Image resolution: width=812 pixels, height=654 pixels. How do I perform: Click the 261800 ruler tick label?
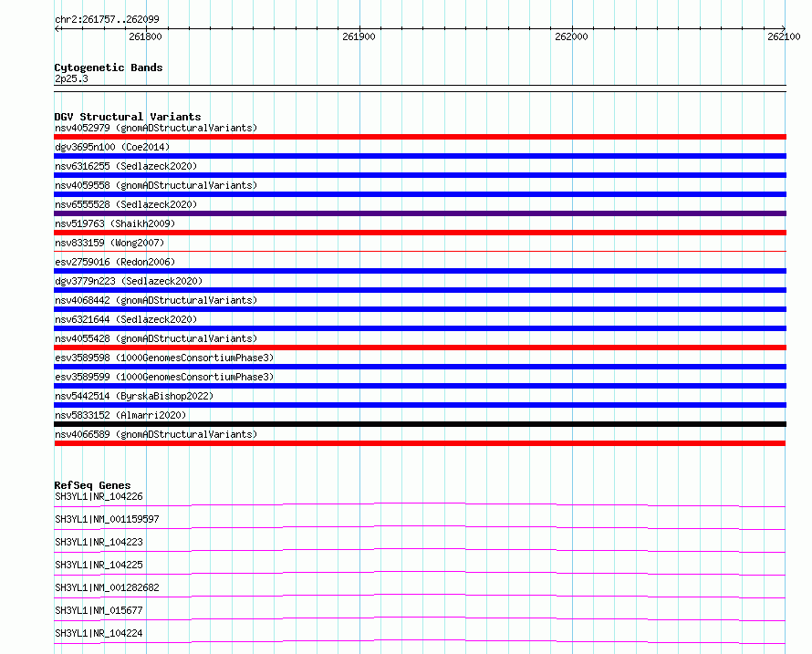click(145, 36)
